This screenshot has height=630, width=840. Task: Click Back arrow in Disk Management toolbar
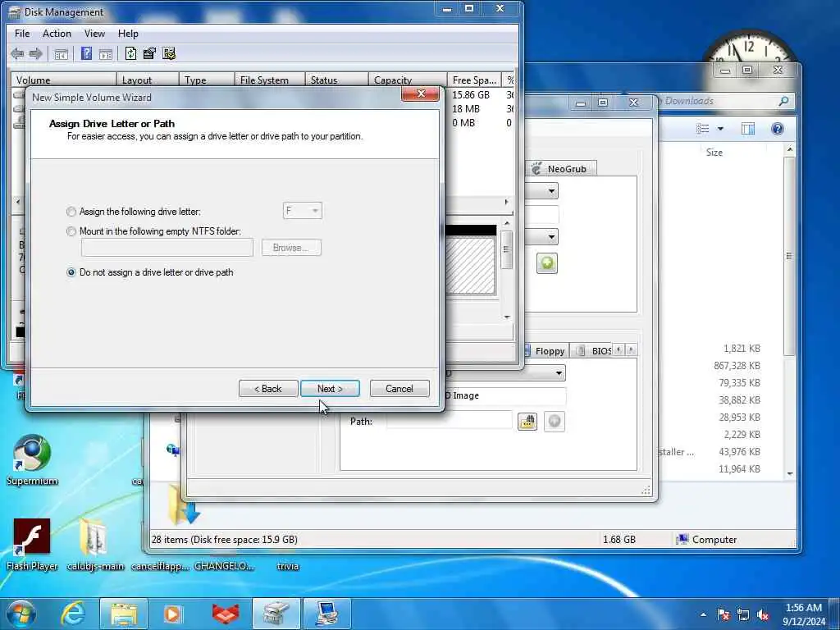point(17,53)
